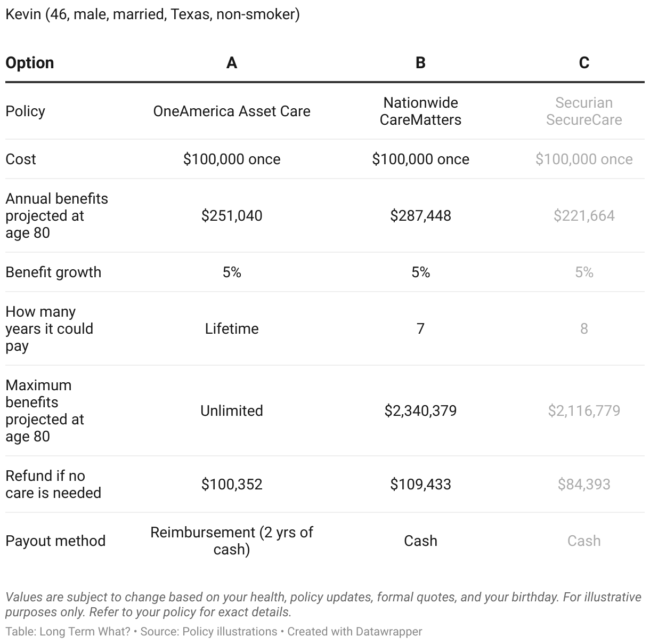Click the Nationwide CareMatters policy name
This screenshot has width=650, height=644.
(420, 111)
